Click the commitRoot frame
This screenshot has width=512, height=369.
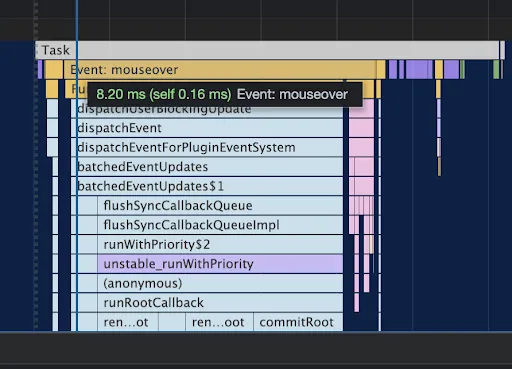pos(298,322)
